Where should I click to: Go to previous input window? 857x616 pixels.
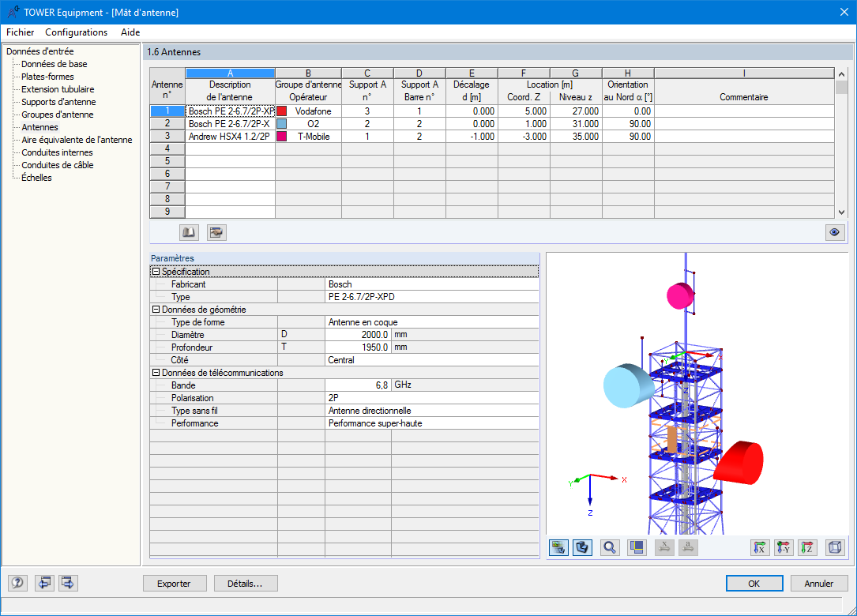(x=44, y=583)
